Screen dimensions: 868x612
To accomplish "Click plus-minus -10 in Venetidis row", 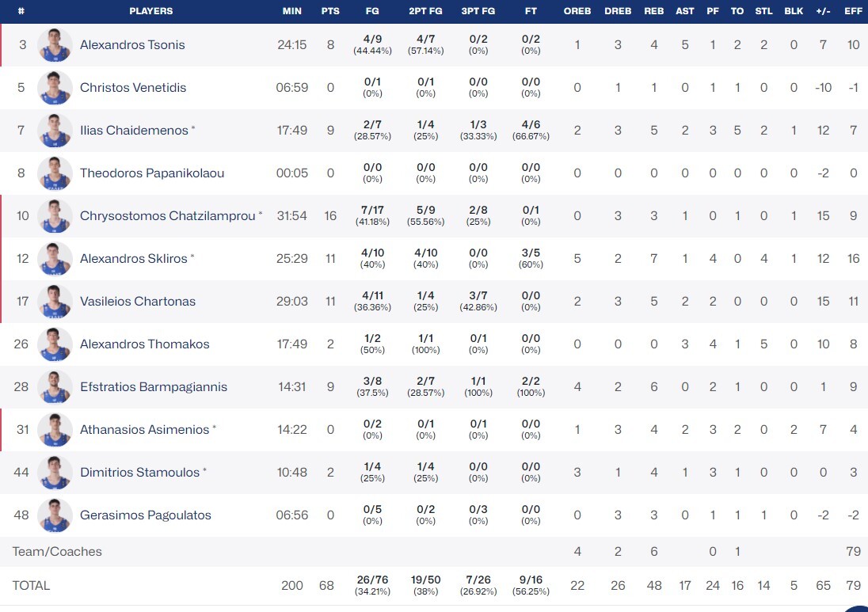I will [x=823, y=87].
